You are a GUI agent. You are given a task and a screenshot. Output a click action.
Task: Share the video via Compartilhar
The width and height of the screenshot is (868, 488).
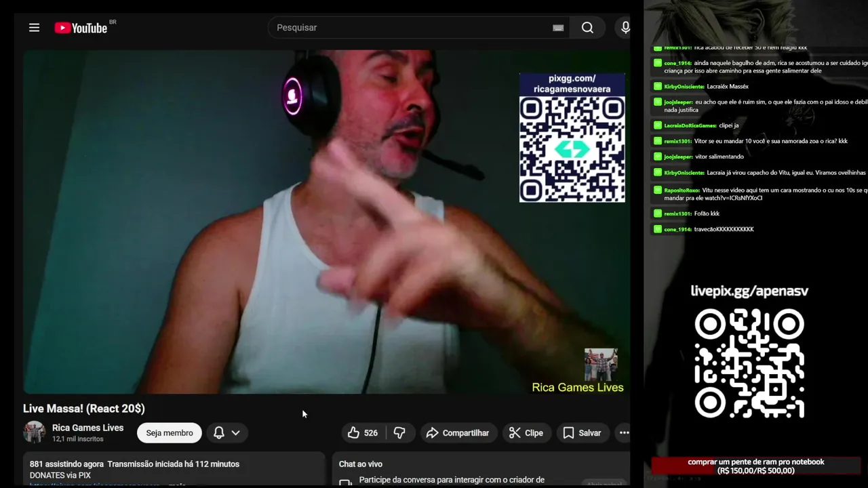pos(458,433)
